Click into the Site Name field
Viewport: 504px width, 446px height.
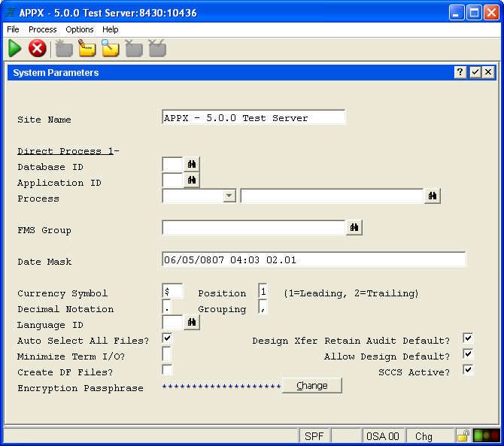point(254,117)
